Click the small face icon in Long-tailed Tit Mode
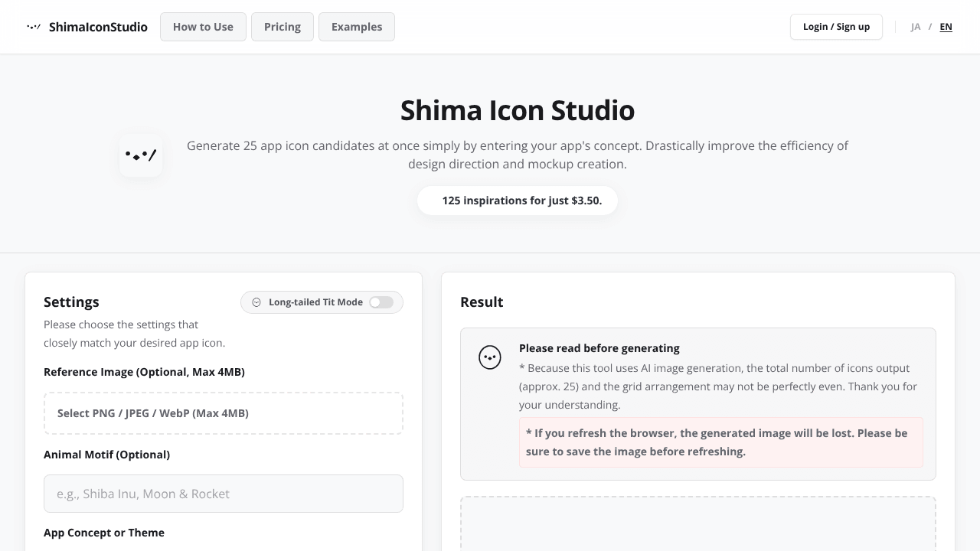 (x=256, y=302)
